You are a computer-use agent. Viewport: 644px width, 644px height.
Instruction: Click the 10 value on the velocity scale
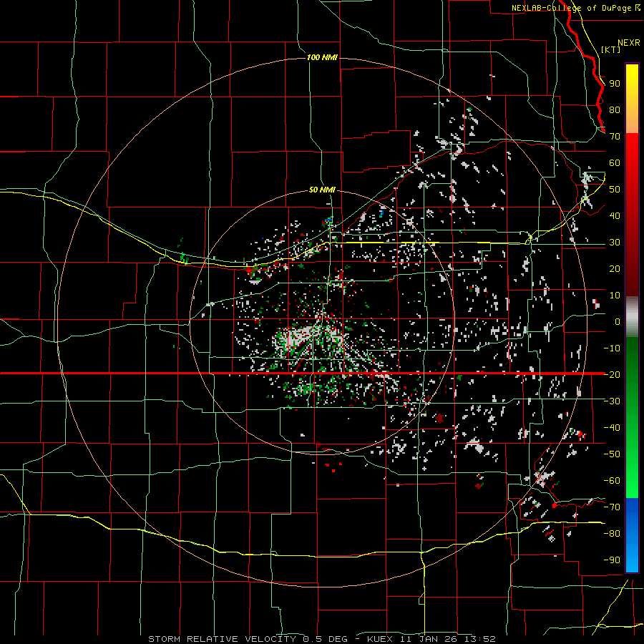[x=615, y=296]
